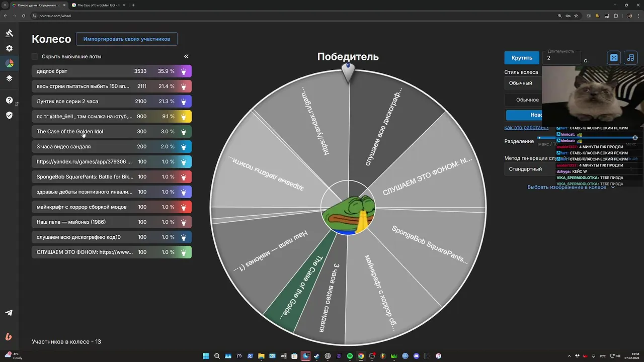Open Steam from the taskbar
Screen dimensions: 644x362
pos(316,356)
